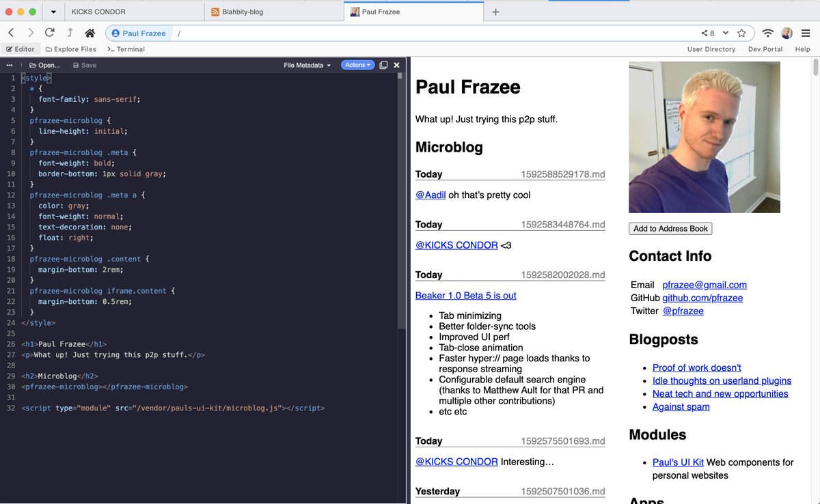The height and width of the screenshot is (504, 820).
Task: Go forward with the forward arrow
Action: click(31, 33)
